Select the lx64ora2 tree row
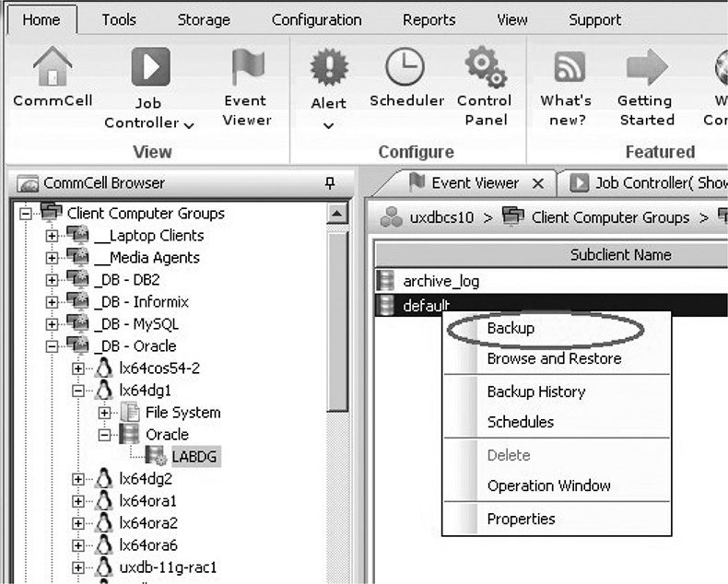The height and width of the screenshot is (584, 728). tap(148, 523)
